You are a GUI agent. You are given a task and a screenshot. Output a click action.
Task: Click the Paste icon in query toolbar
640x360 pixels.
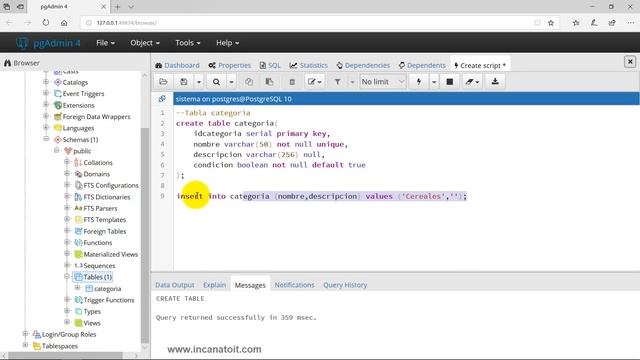tap(269, 82)
